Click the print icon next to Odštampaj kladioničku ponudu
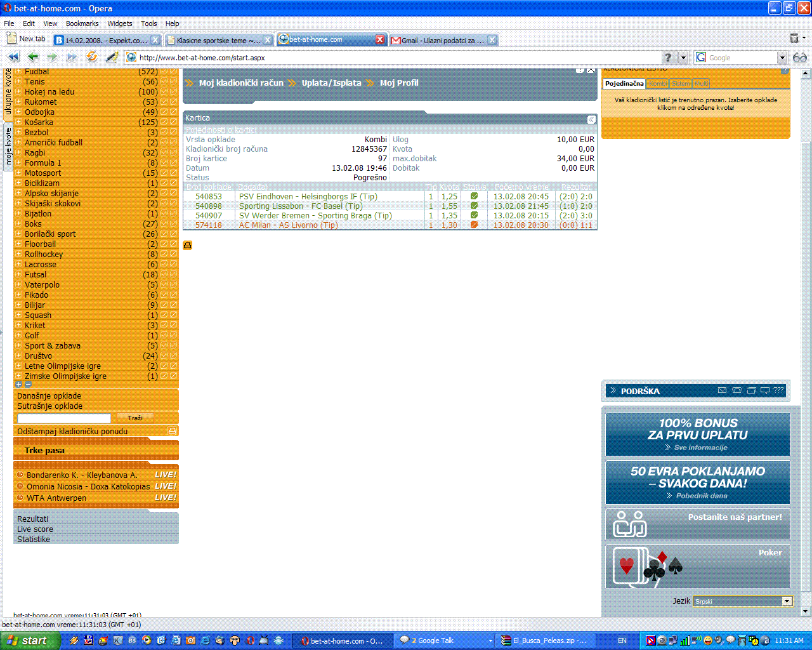The image size is (812, 650). point(172,431)
